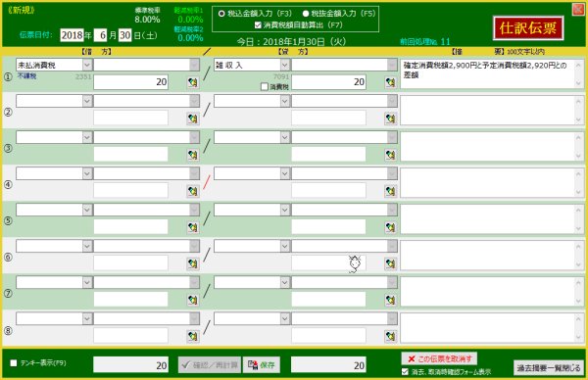Toggle the 消費税額自動算出 (F7) checkbox
The height and width of the screenshot is (380, 588).
tap(258, 25)
